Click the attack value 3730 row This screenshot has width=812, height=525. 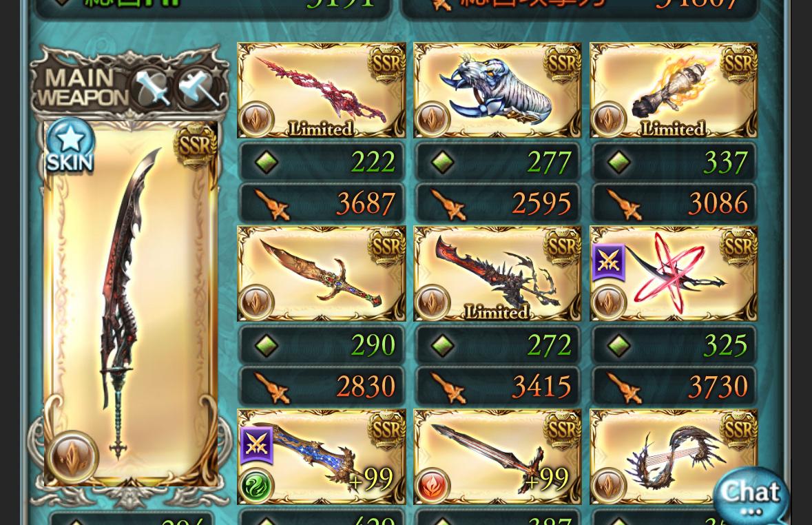(x=674, y=386)
